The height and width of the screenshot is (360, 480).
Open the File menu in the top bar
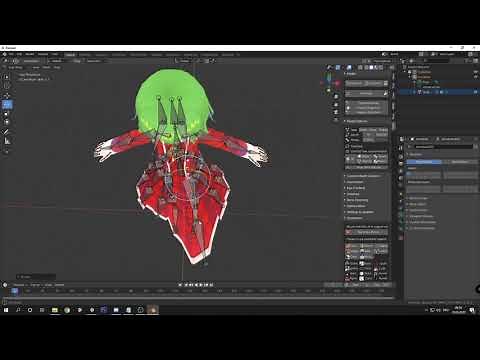[11, 54]
